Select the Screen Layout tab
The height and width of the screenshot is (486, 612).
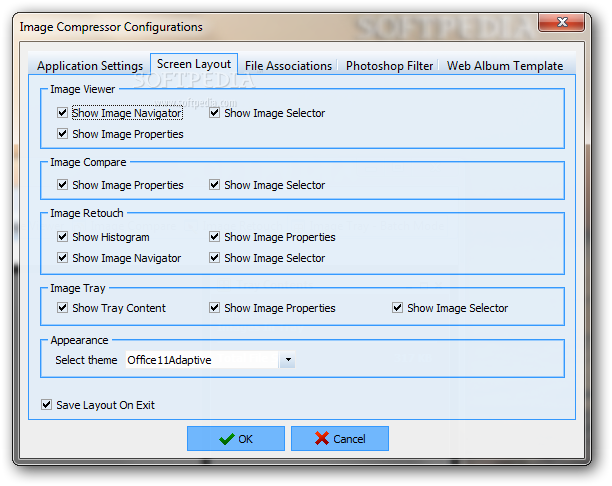[194, 64]
